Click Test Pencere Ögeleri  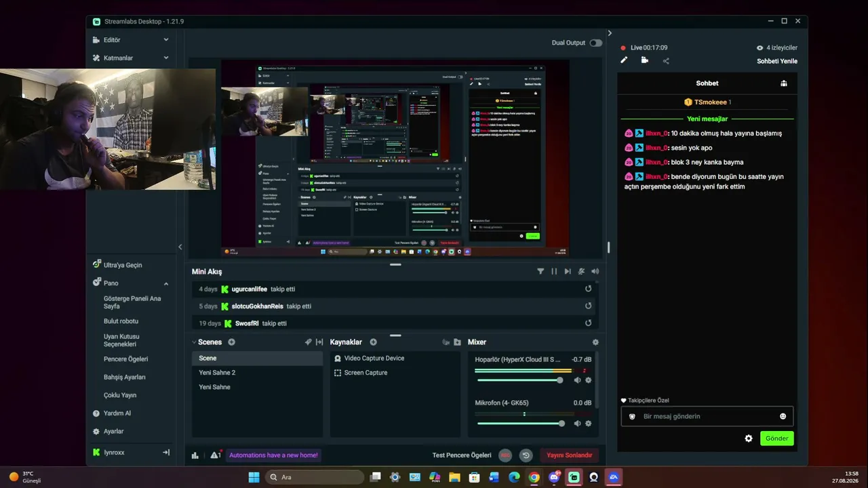(462, 455)
